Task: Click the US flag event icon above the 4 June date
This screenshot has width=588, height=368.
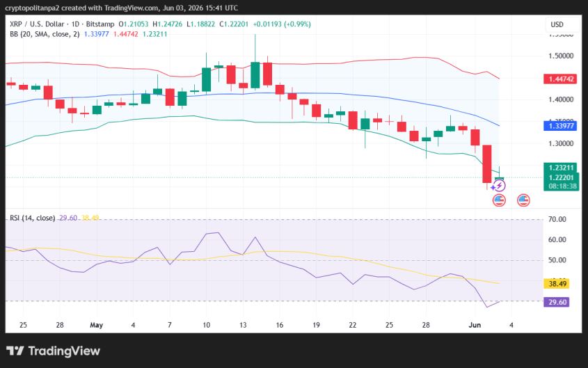Action: [x=523, y=200]
